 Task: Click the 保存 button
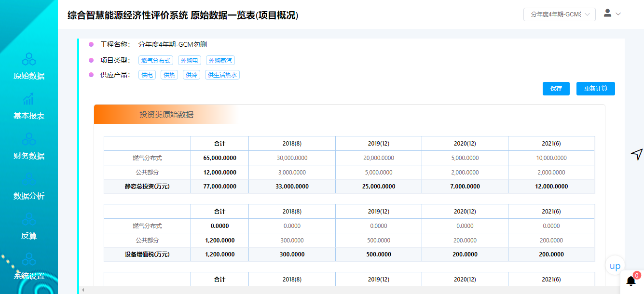click(x=556, y=89)
